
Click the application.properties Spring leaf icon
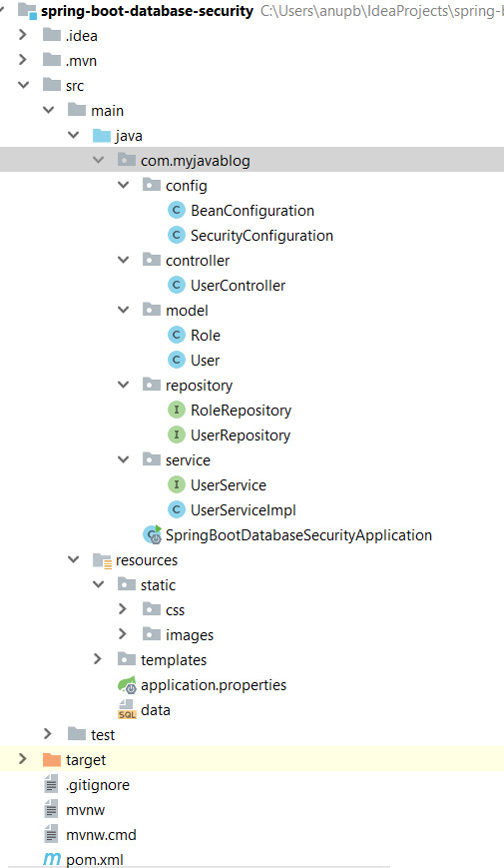(127, 685)
